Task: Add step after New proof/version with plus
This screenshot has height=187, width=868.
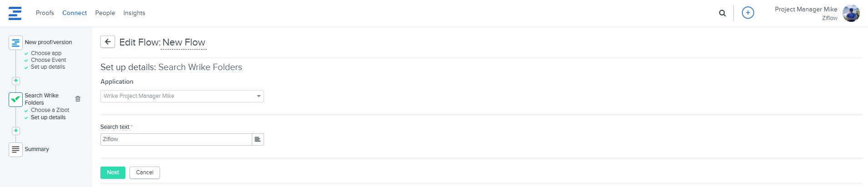Action: point(16,81)
